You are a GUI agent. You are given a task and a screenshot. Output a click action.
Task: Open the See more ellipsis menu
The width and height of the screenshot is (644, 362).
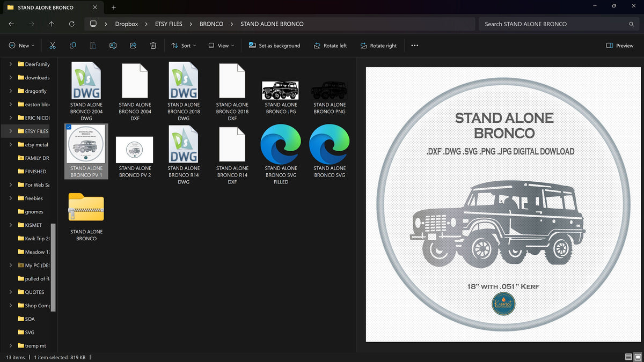pyautogui.click(x=414, y=46)
